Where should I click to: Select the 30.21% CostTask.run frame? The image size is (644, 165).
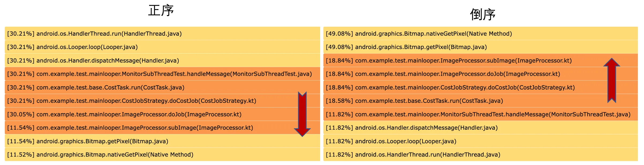click(162, 87)
